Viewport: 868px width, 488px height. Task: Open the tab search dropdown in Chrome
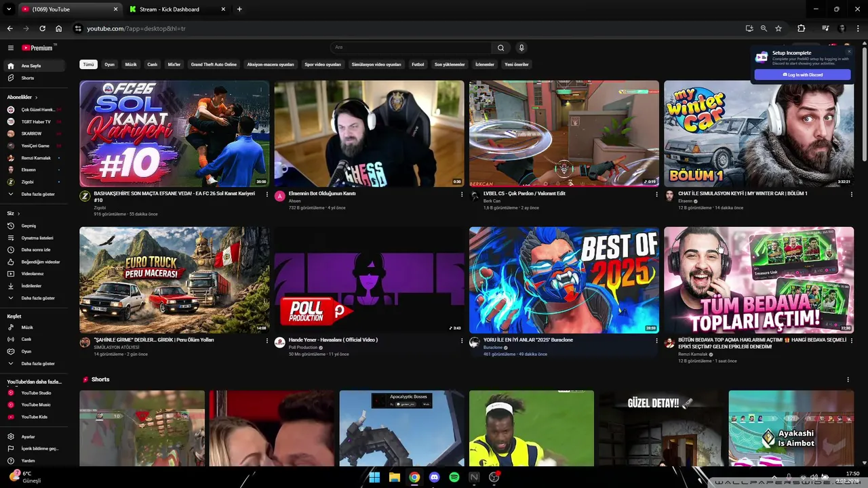point(9,9)
